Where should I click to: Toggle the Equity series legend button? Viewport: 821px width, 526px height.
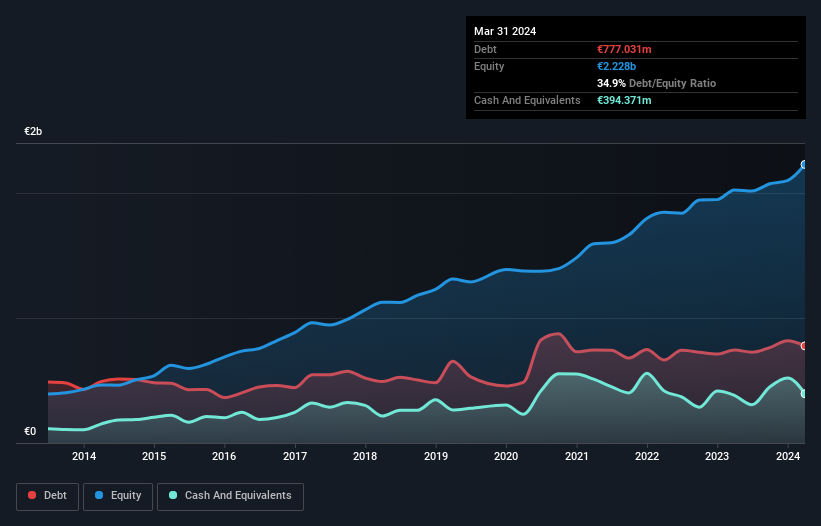(118, 496)
